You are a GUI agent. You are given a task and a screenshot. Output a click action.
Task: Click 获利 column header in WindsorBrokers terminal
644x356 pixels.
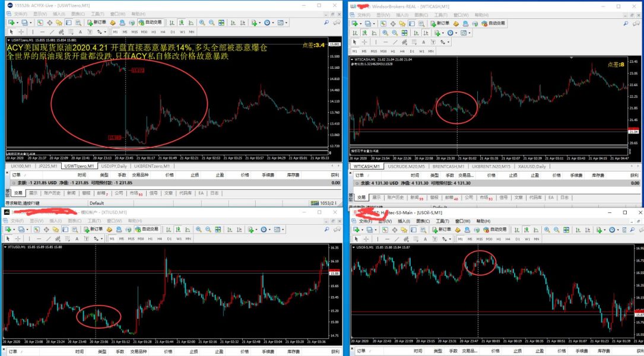634,176
